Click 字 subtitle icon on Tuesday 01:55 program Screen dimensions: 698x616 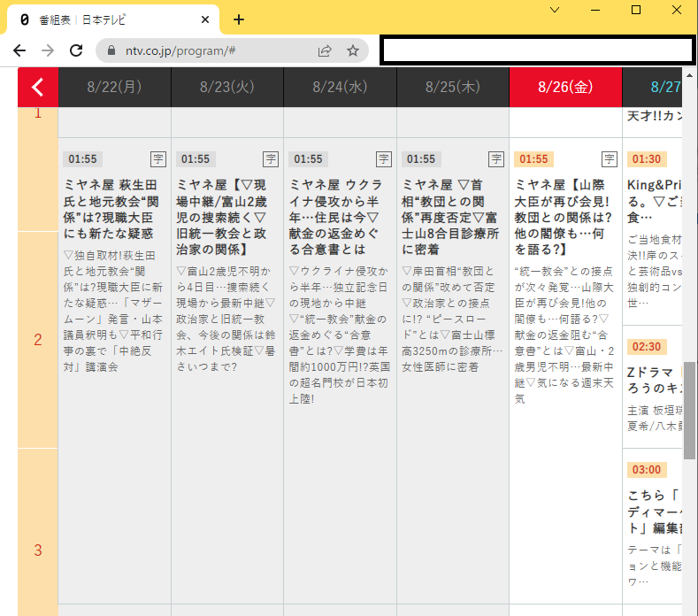point(271,159)
